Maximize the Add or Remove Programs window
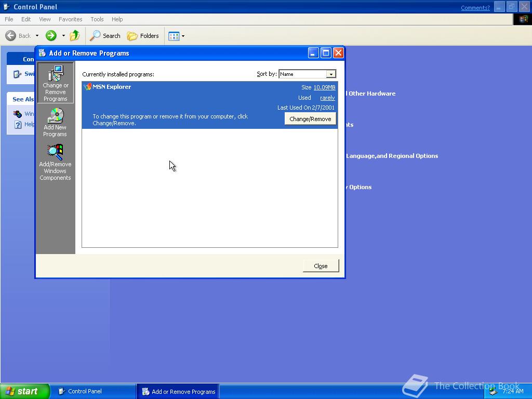The image size is (532, 399). tap(326, 53)
